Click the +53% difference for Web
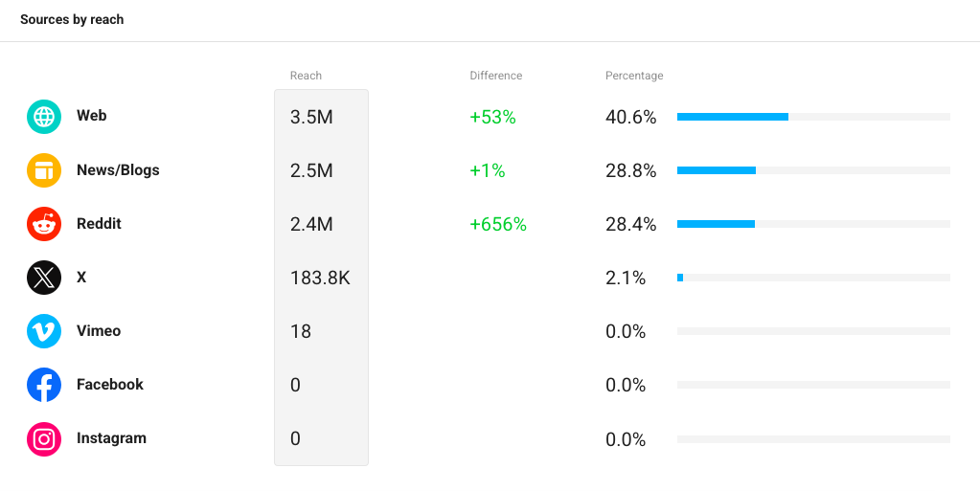The image size is (980, 491). (x=492, y=117)
